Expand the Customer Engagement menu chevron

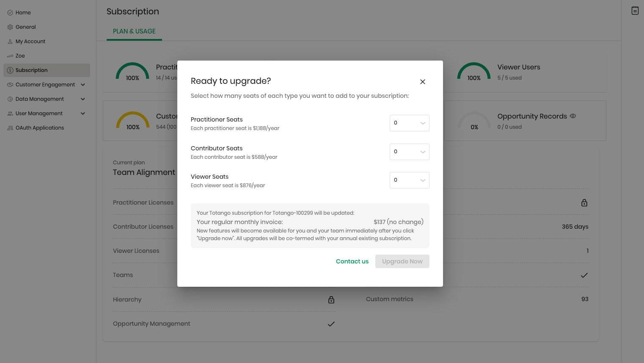point(83,85)
